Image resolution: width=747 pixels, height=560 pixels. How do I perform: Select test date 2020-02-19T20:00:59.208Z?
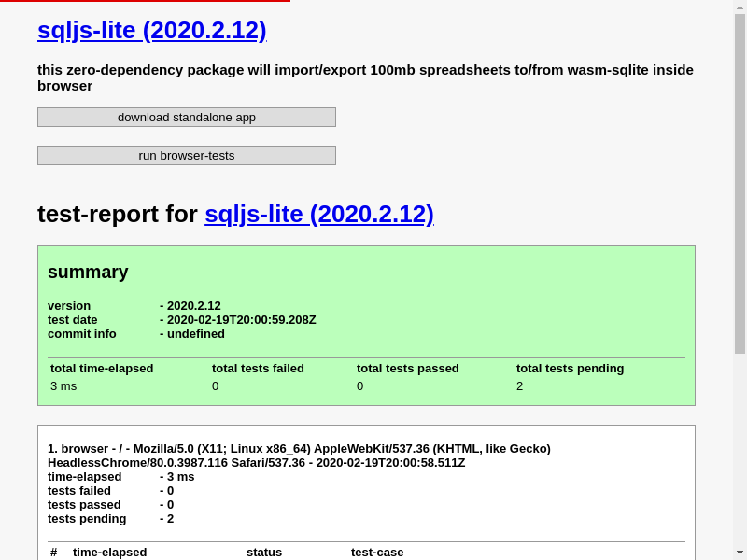[x=242, y=320]
